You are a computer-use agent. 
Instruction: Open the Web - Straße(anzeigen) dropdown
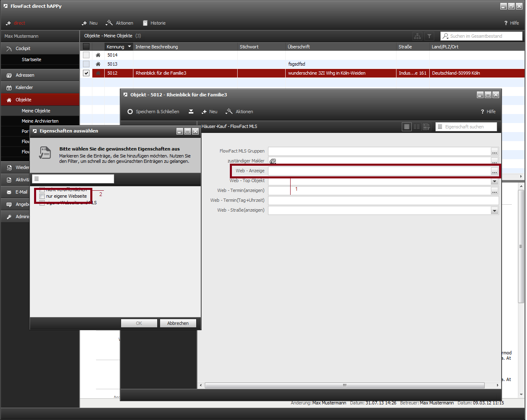coord(495,210)
